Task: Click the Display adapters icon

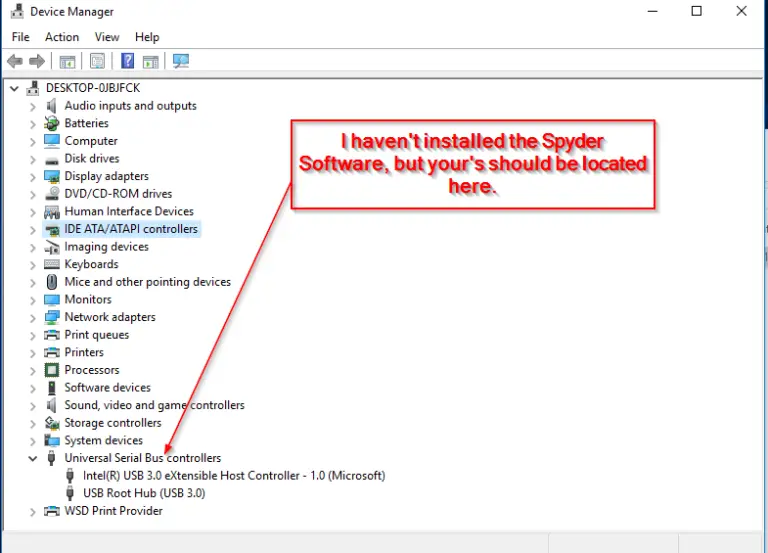Action: [51, 176]
